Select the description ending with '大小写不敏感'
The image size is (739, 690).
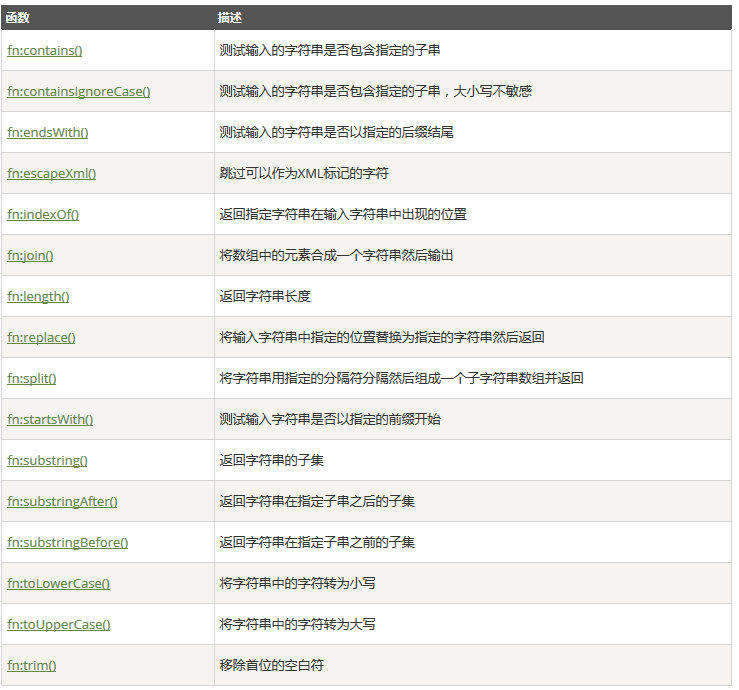[x=376, y=91]
